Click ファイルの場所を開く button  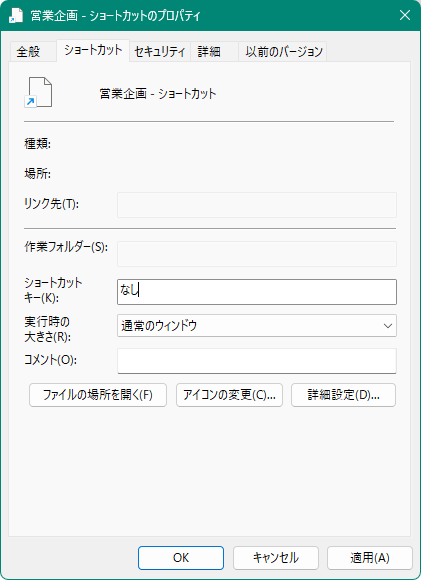[98, 395]
